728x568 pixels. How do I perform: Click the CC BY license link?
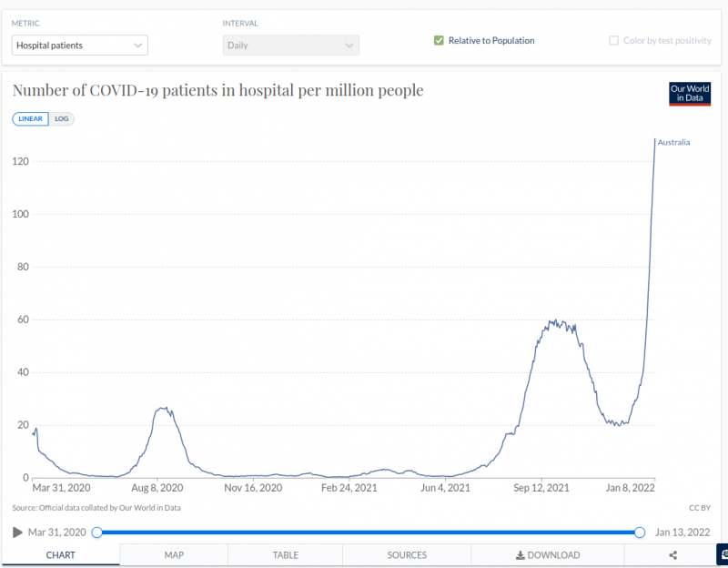(x=698, y=508)
